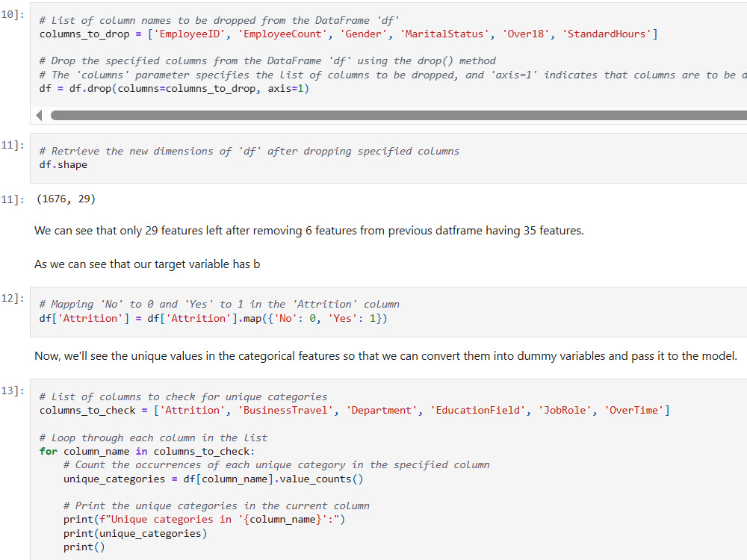The width and height of the screenshot is (747, 560).
Task: Click the Attrition map code line in cell 12
Action: point(214,319)
